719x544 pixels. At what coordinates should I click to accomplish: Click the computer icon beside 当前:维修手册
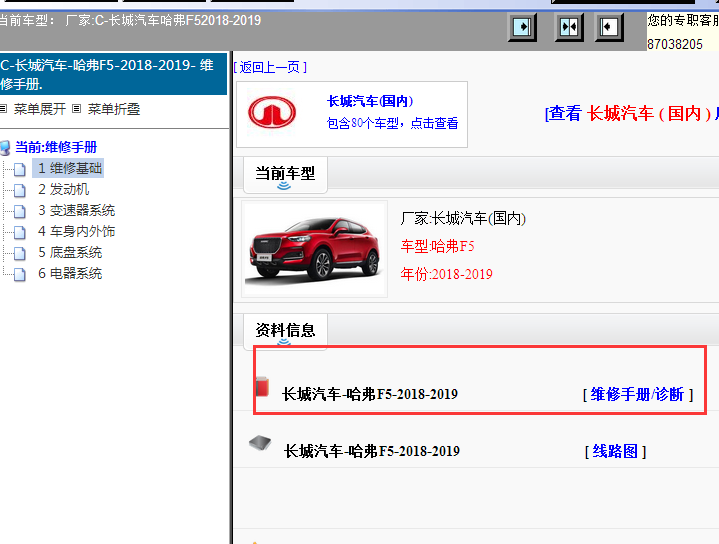pyautogui.click(x=5, y=148)
